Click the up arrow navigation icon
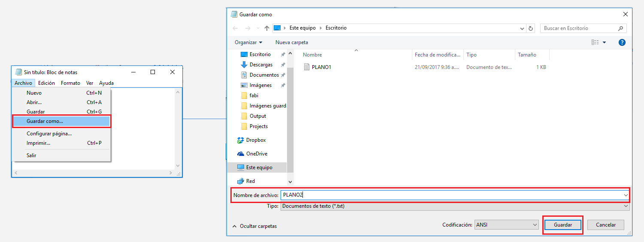Screen dimensions: 644x242 (267, 28)
